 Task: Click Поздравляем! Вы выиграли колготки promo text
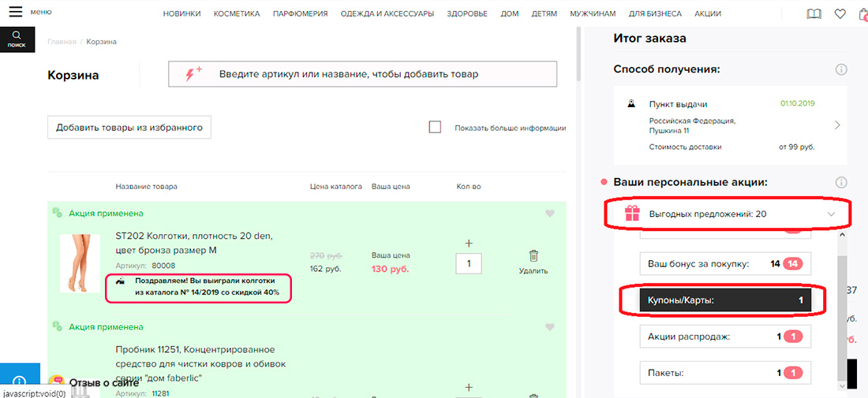tap(207, 287)
